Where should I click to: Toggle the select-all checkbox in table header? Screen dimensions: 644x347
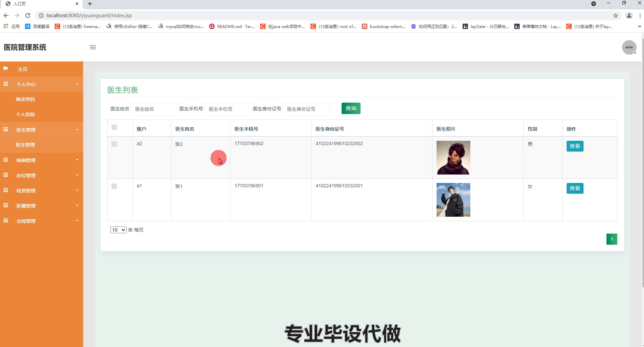(114, 127)
